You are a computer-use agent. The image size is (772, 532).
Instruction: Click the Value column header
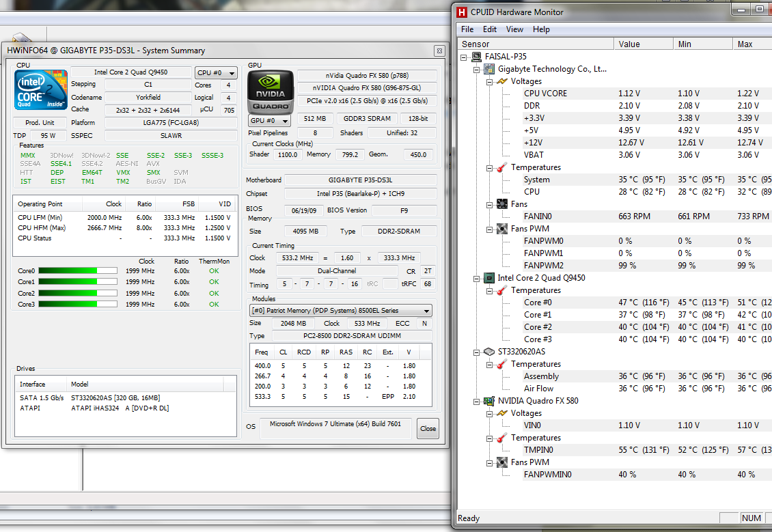[644, 44]
